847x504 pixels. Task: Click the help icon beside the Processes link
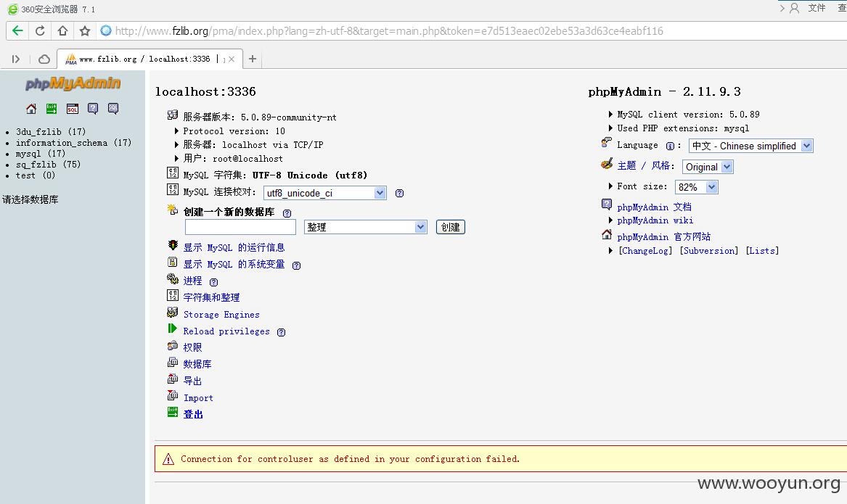(214, 282)
